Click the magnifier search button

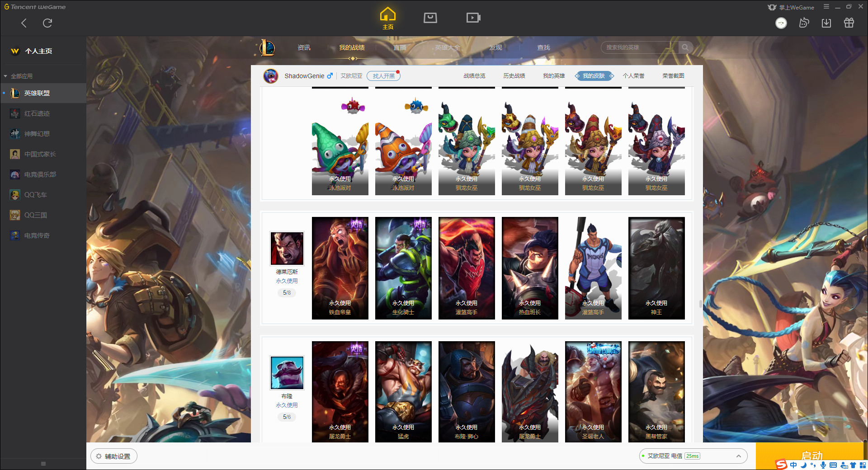click(x=685, y=47)
